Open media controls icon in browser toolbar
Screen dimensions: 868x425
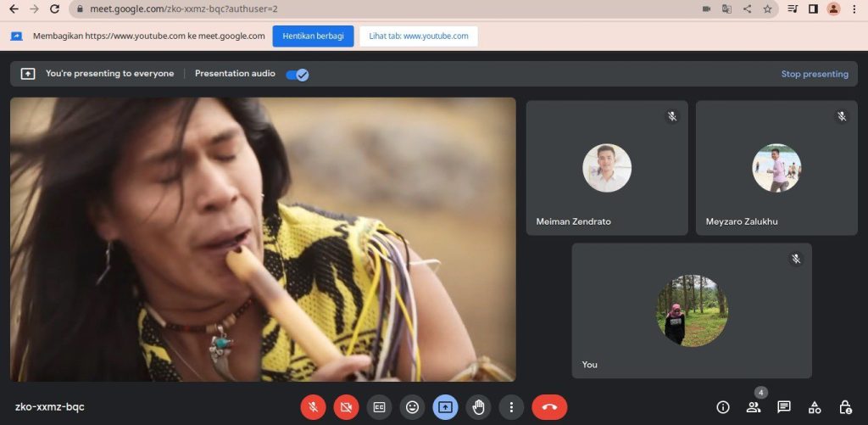pos(793,8)
